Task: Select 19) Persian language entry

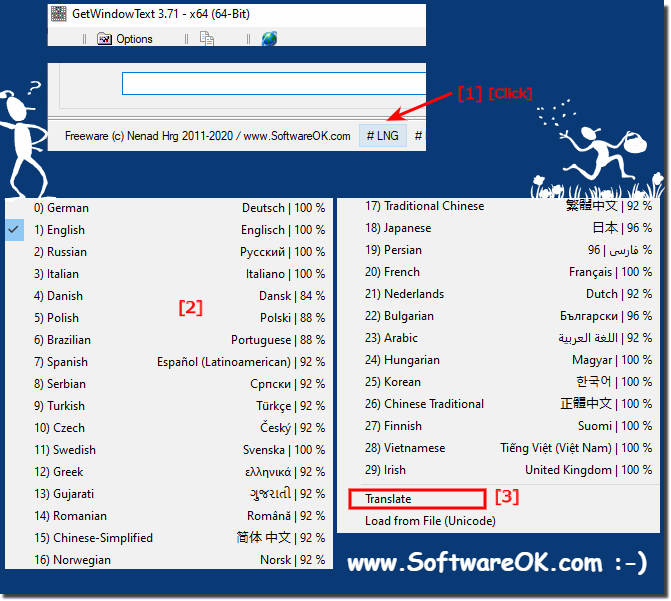Action: pyautogui.click(x=499, y=250)
